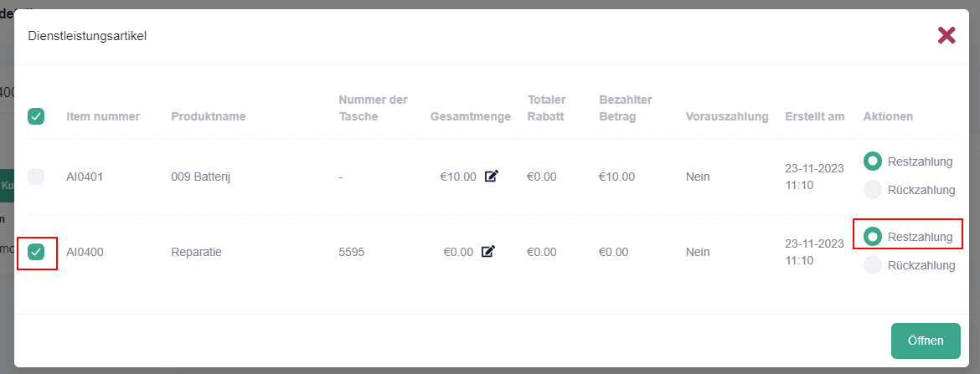Image resolution: width=980 pixels, height=374 pixels.
Task: Click the 009 Batterij product name
Action: (204, 177)
